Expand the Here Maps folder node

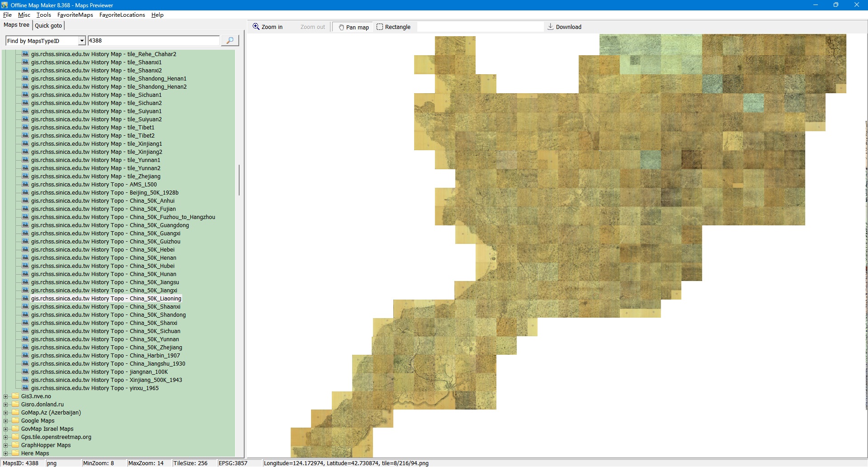[x=6, y=453]
